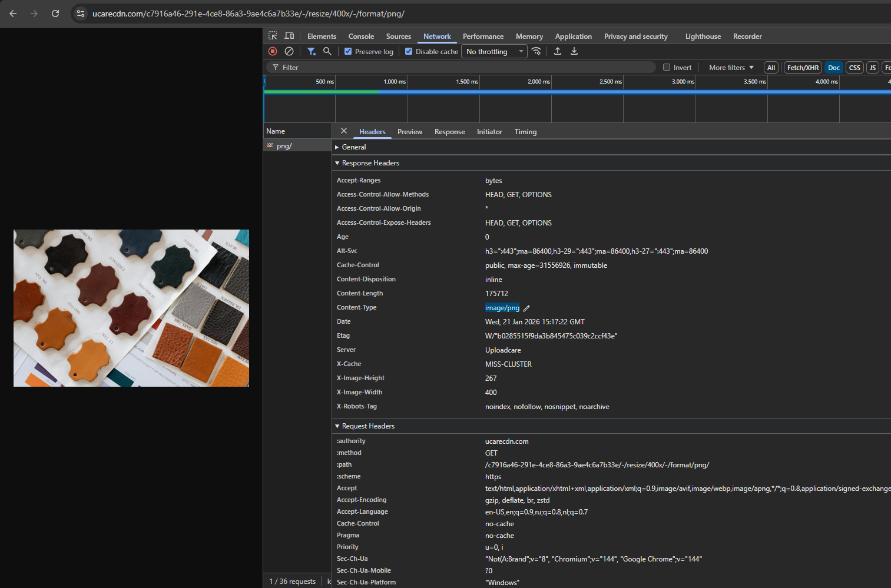
Task: Open the No throttling dropdown
Action: pyautogui.click(x=493, y=51)
